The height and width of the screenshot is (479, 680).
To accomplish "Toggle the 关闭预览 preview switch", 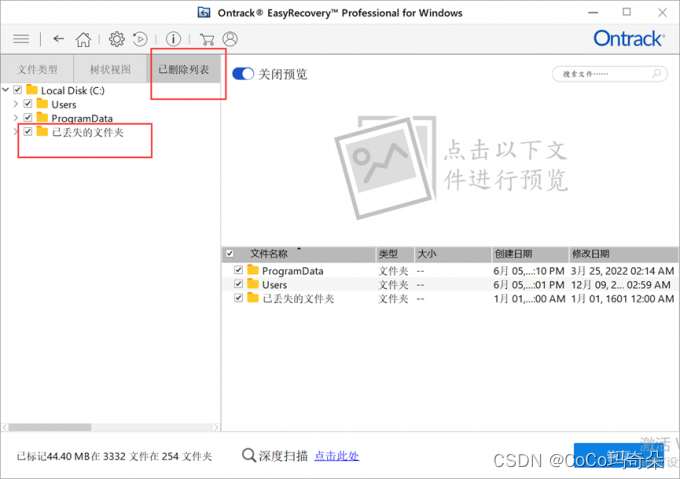I will 243,74.
